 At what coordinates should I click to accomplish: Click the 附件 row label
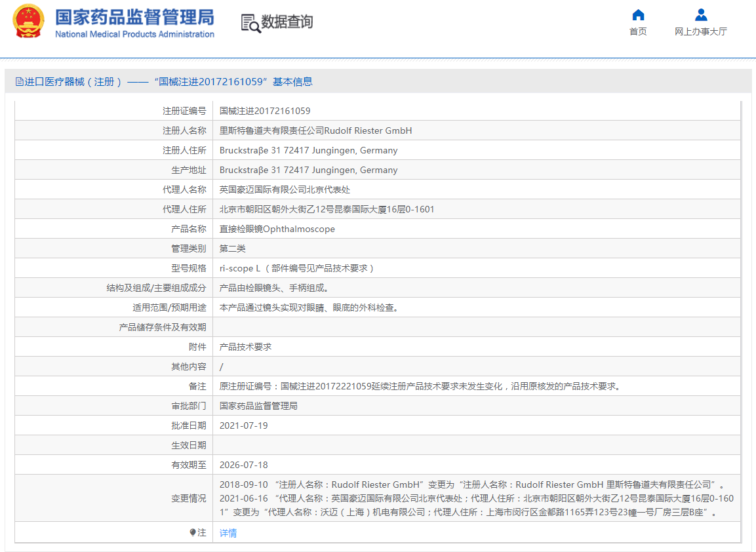click(x=197, y=347)
